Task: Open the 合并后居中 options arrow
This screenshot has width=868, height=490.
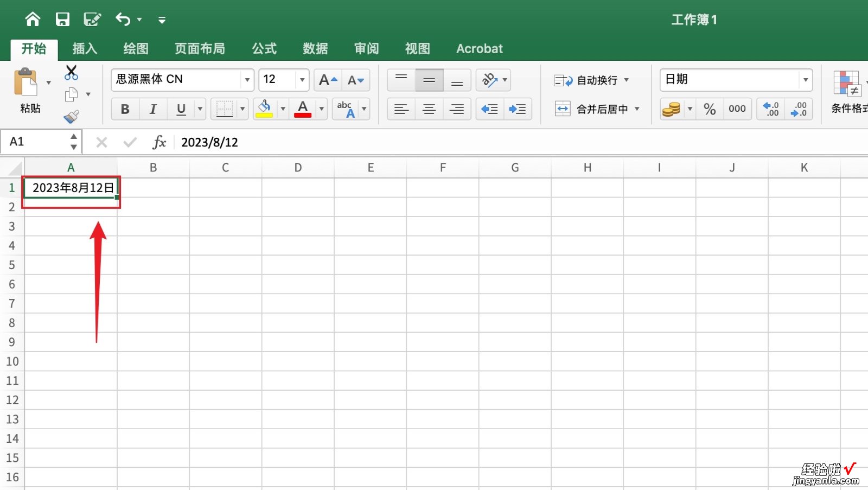Action: [637, 109]
